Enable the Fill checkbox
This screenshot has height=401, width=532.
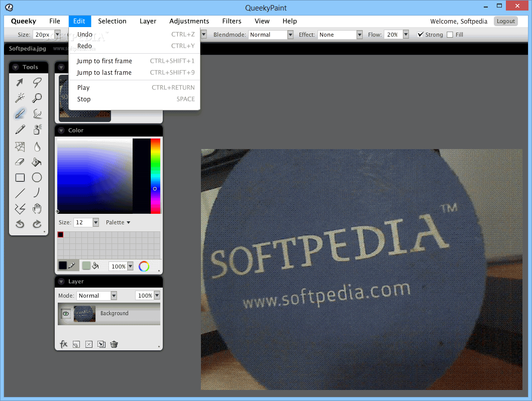point(450,35)
